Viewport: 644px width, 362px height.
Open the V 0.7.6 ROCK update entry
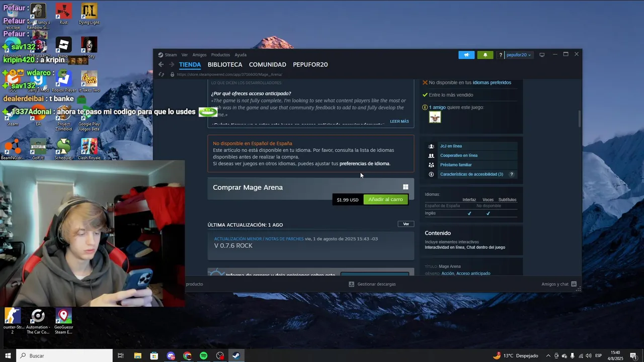[x=310, y=245]
